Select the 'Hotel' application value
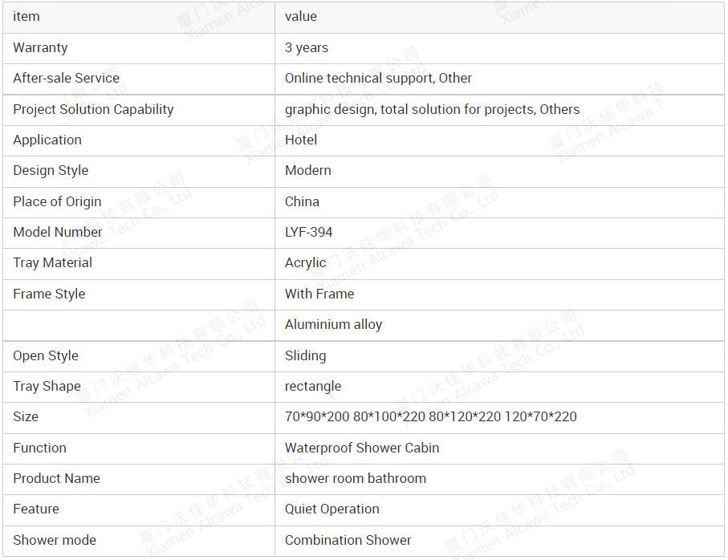Image resolution: width=728 pixels, height=560 pixels. pos(301,140)
